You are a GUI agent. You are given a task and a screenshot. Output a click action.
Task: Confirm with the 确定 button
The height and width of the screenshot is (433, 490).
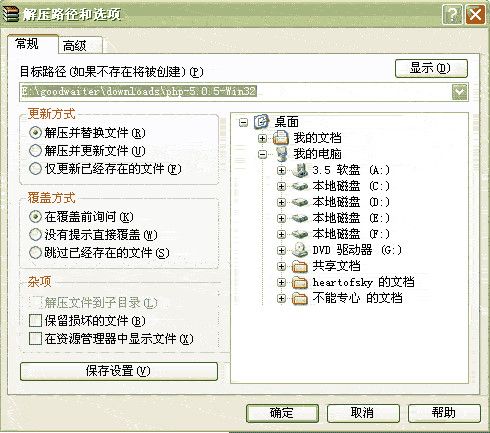[x=282, y=413]
